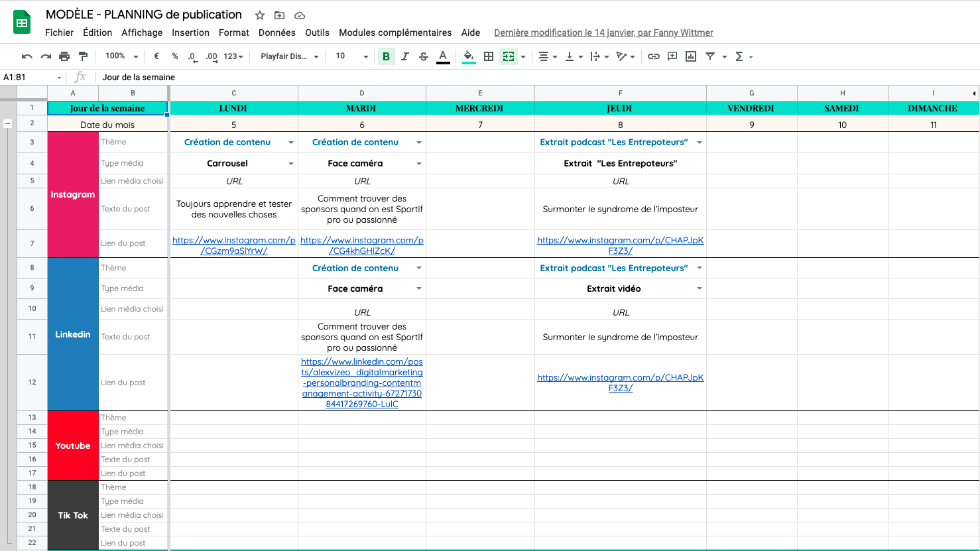Open the Insertion menu

[190, 32]
